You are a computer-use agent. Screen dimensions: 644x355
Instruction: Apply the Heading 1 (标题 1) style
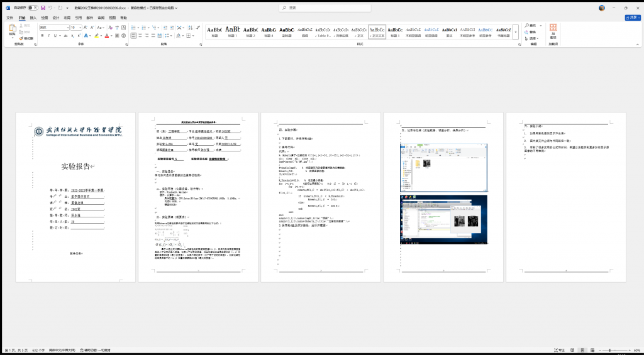point(233,31)
